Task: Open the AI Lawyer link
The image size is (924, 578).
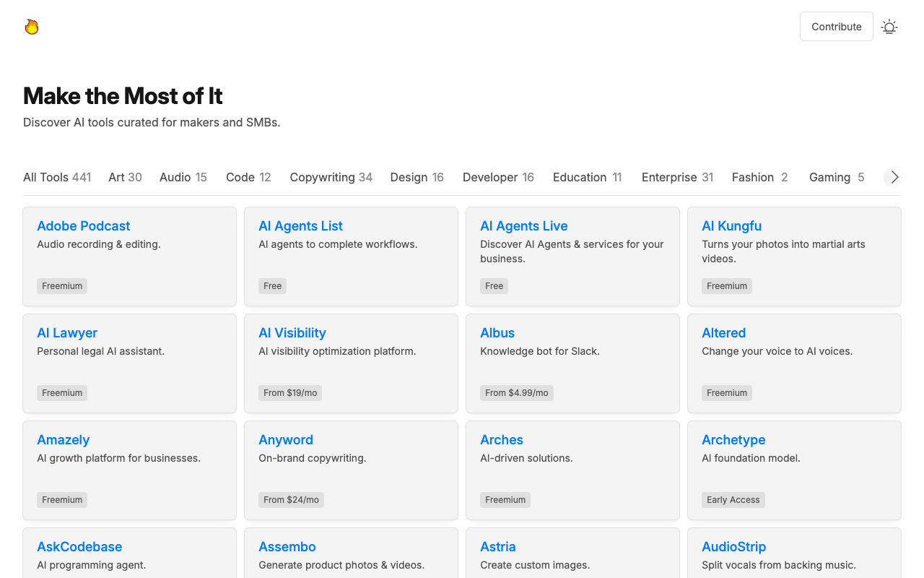Action: click(67, 333)
